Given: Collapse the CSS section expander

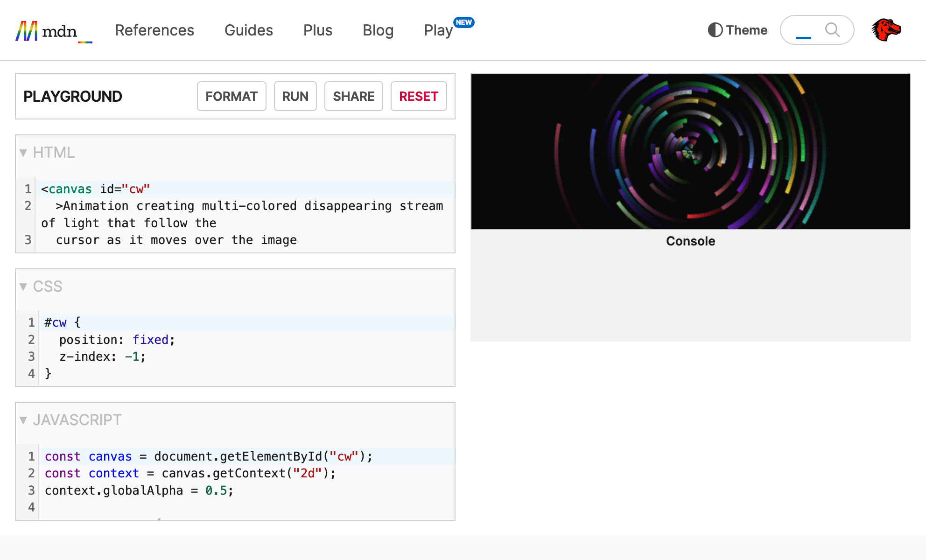Looking at the screenshot, I should pos(24,286).
